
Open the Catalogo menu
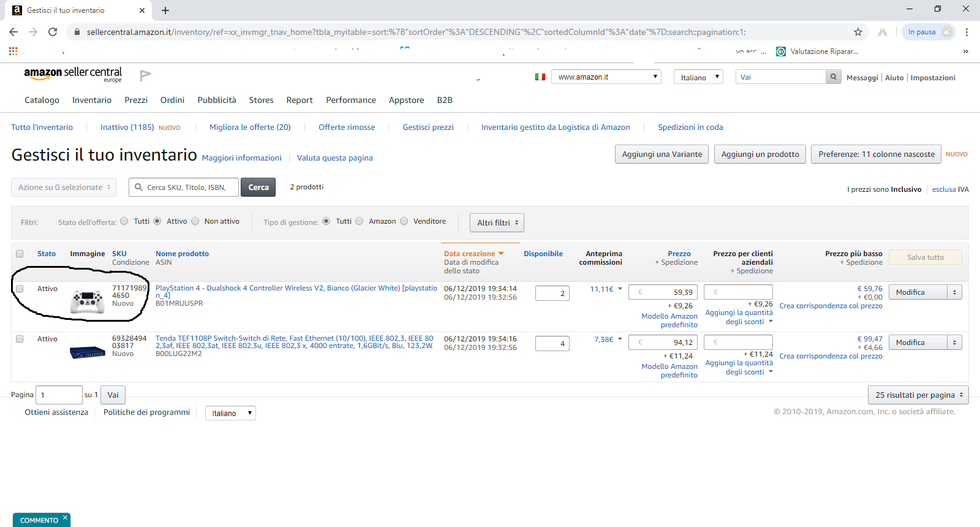42,100
